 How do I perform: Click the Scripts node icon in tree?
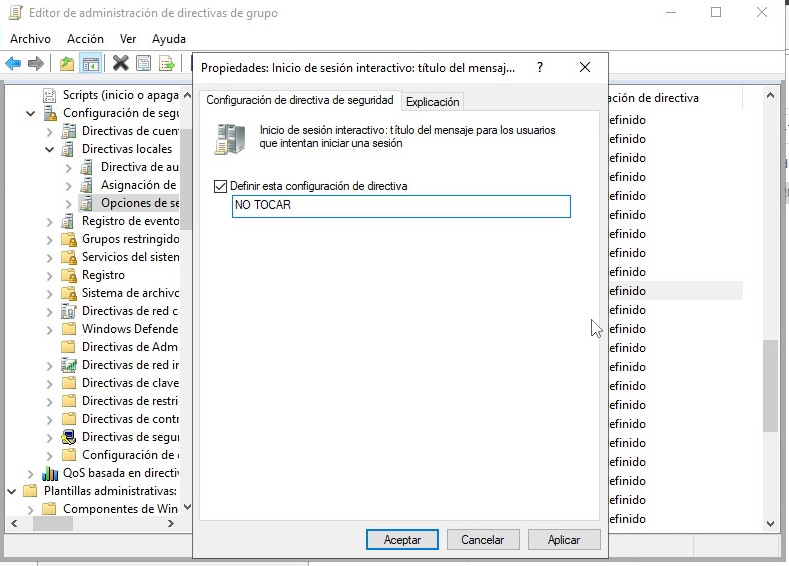coord(50,95)
